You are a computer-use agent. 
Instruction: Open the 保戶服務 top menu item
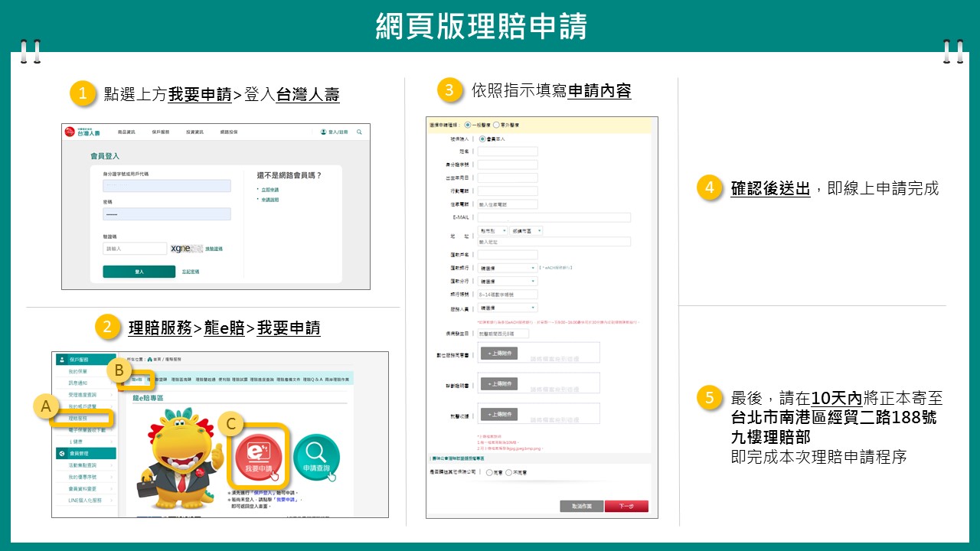pos(160,132)
